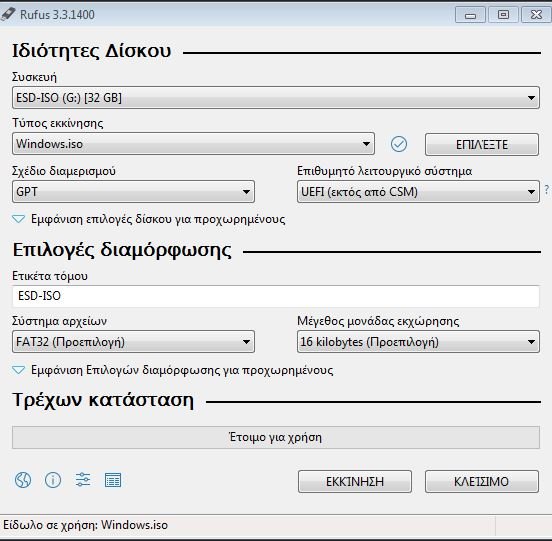Open the 16 kilobytes cluster size dropdown
Image resolution: width=552 pixels, height=541 pixels.
(x=418, y=342)
